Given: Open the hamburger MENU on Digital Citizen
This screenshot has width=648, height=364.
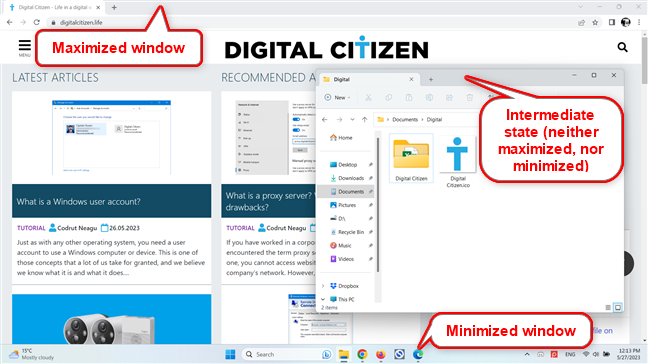Looking at the screenshot, I should pos(24,48).
